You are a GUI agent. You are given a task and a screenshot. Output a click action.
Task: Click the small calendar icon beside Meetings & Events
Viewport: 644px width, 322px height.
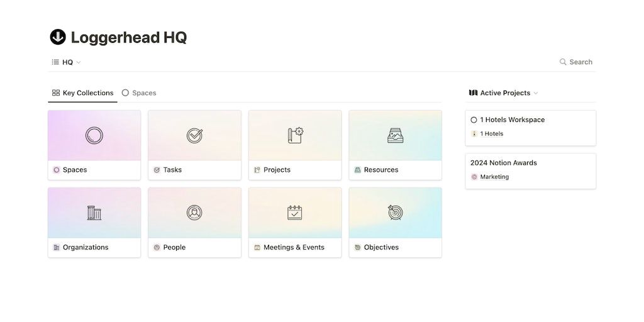pyautogui.click(x=257, y=247)
